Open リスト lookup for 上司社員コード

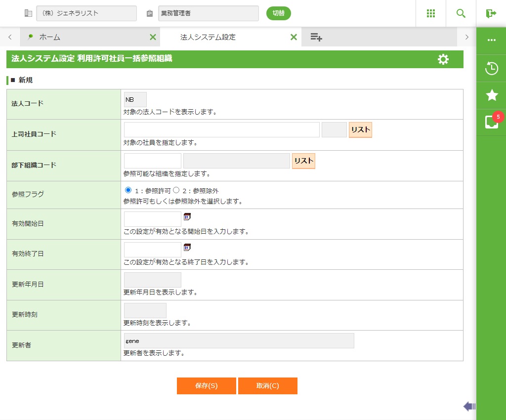point(360,130)
